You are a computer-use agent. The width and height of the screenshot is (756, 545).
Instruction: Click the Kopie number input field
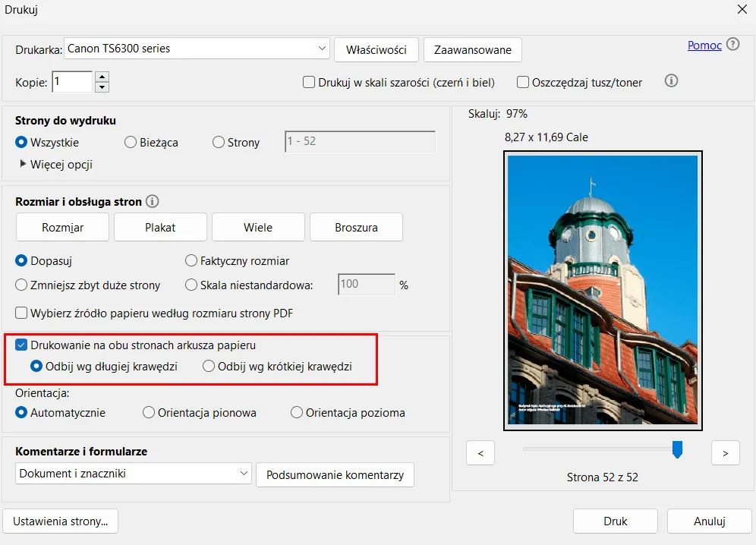72,81
